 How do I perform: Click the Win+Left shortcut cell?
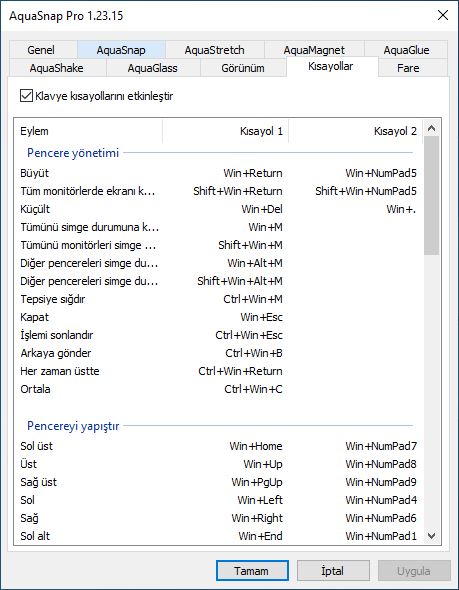click(260, 500)
